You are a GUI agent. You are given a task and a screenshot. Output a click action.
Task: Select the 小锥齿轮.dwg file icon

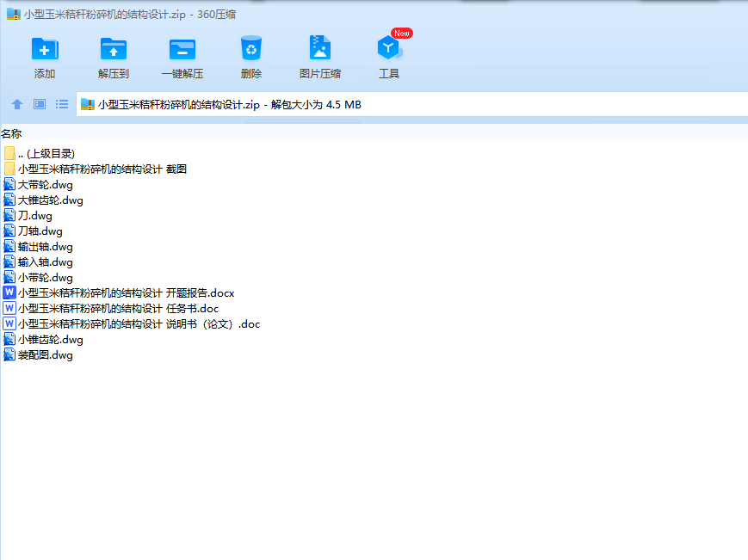click(x=9, y=339)
